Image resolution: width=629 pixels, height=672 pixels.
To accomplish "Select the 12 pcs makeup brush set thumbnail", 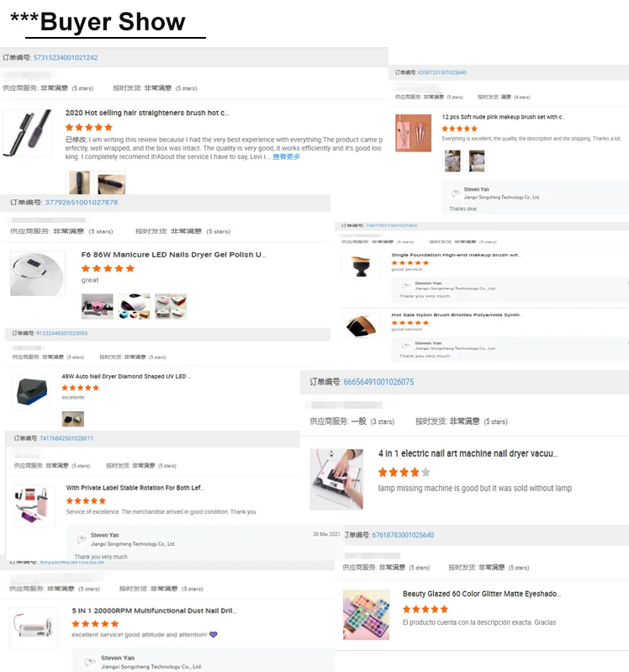I will click(x=413, y=133).
